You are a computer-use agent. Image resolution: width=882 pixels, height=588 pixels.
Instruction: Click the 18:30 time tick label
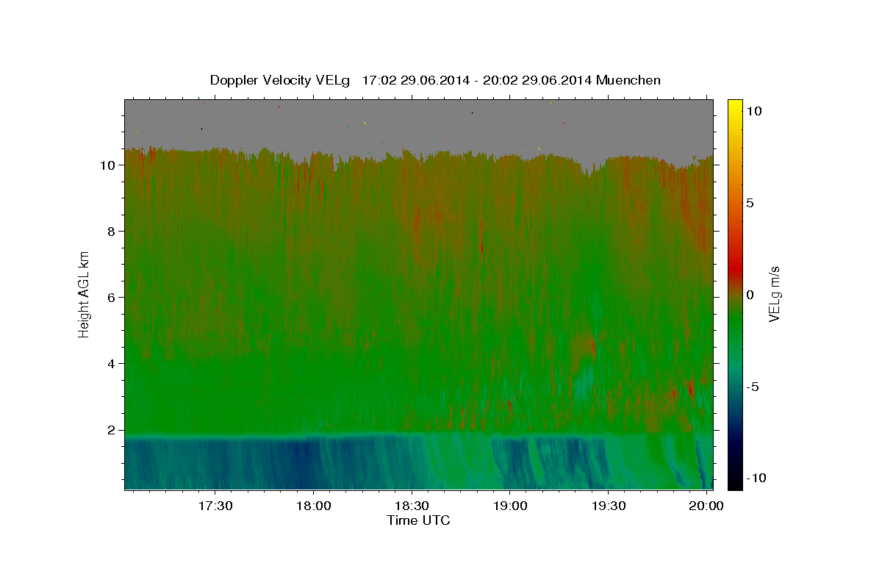point(412,506)
